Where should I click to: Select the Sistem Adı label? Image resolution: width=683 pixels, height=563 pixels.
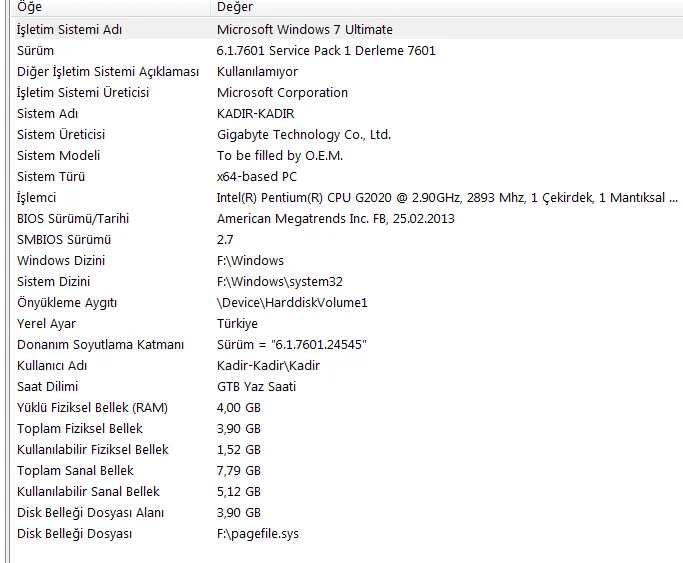47,114
